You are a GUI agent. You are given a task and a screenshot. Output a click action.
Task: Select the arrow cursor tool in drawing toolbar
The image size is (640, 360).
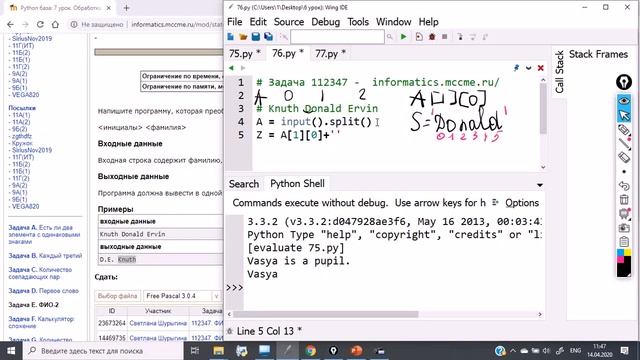(624, 115)
